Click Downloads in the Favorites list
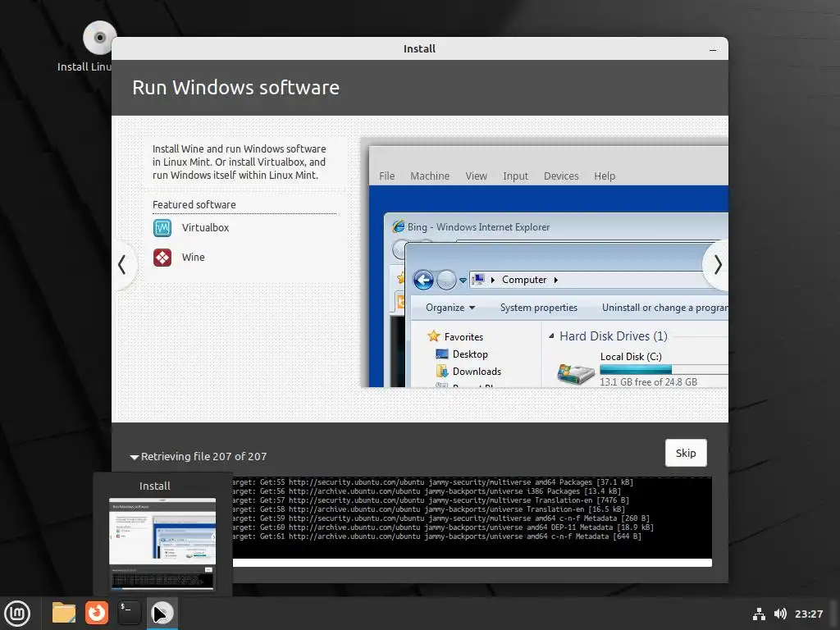This screenshot has height=630, width=840. click(468, 372)
